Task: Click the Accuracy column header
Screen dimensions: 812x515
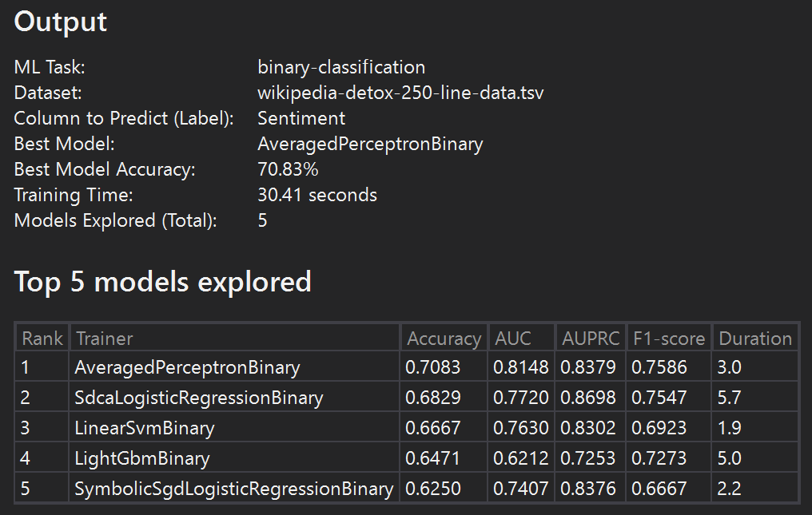Action: 444,339
